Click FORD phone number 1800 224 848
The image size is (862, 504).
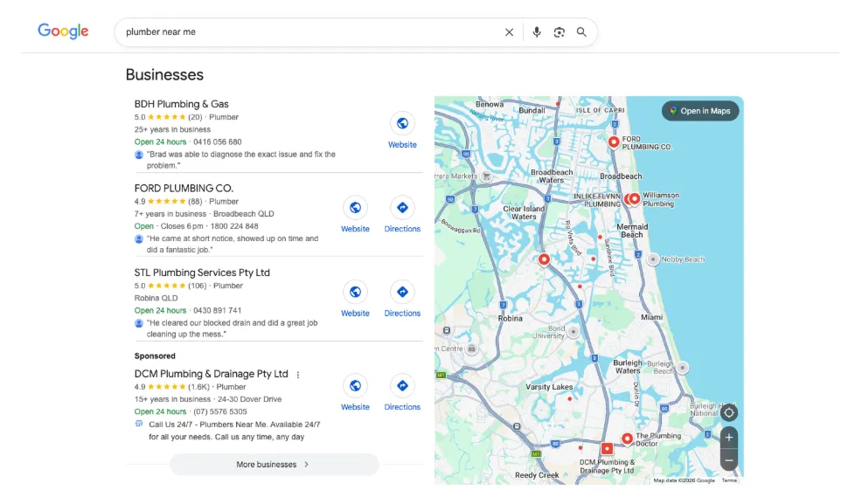point(234,226)
